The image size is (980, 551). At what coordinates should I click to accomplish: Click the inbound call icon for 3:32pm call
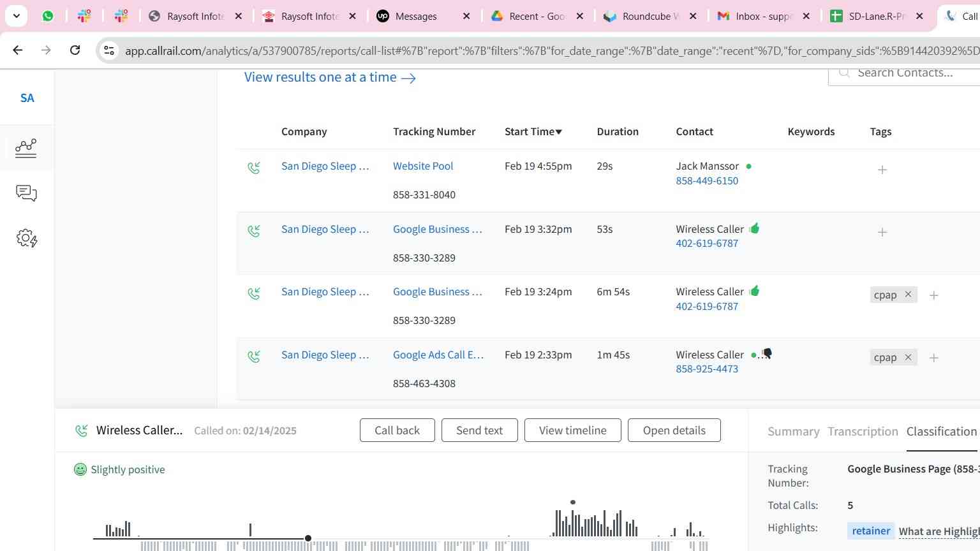coord(254,231)
